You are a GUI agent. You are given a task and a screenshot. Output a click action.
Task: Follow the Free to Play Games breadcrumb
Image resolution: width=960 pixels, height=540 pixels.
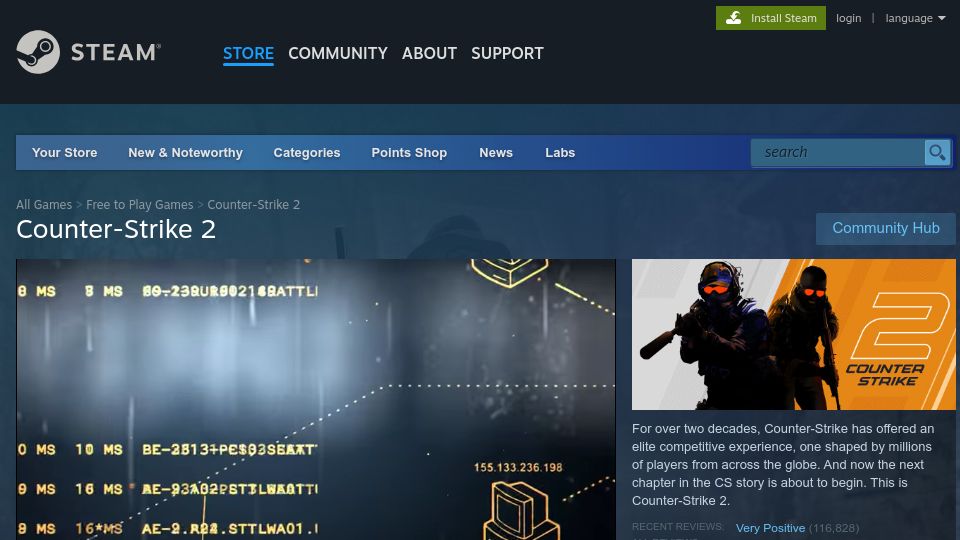click(x=140, y=204)
